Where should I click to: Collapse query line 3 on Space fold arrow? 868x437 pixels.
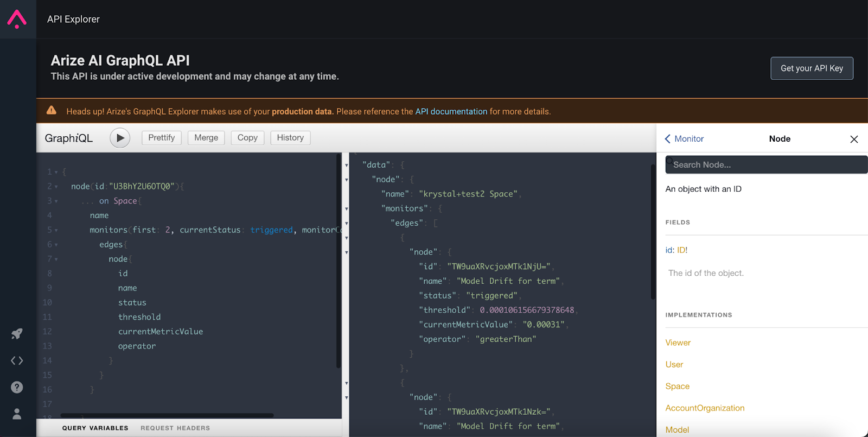click(56, 201)
